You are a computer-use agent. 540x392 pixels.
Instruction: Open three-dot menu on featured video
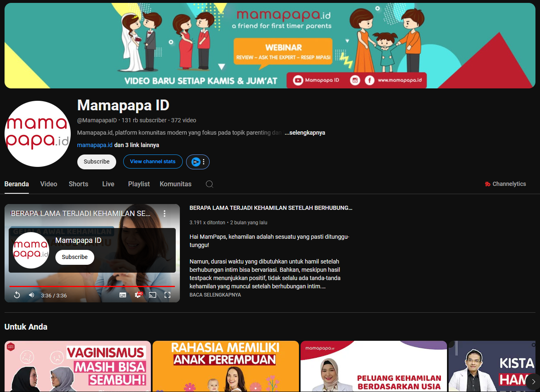click(x=165, y=214)
